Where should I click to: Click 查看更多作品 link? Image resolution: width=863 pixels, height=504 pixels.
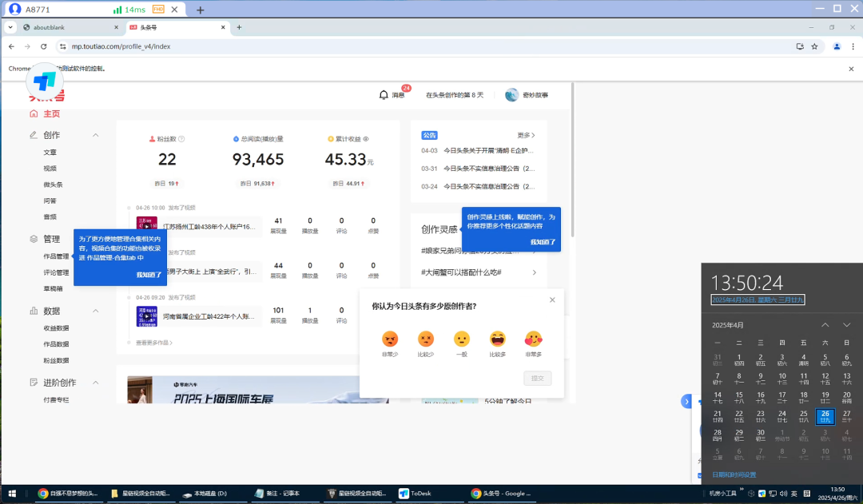pos(154,343)
